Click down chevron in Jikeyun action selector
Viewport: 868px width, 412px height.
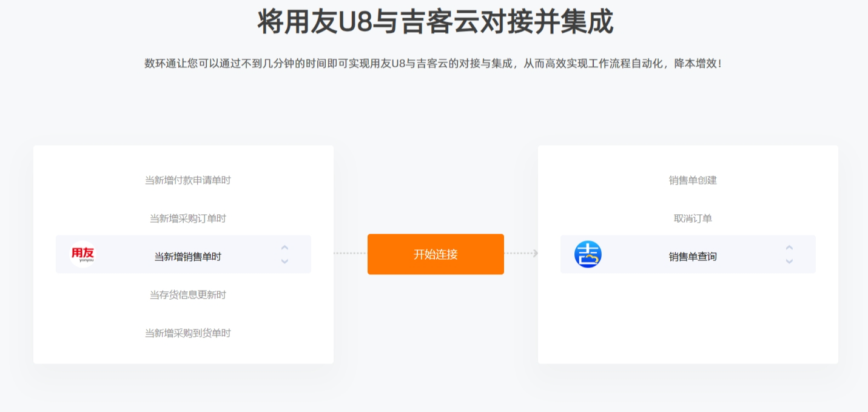point(789,262)
